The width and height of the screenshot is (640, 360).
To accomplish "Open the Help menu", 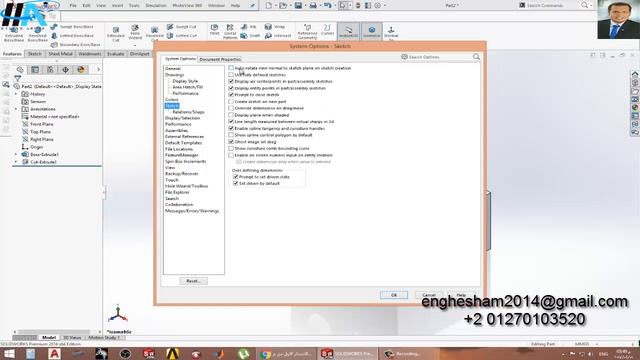I will point(236,6).
